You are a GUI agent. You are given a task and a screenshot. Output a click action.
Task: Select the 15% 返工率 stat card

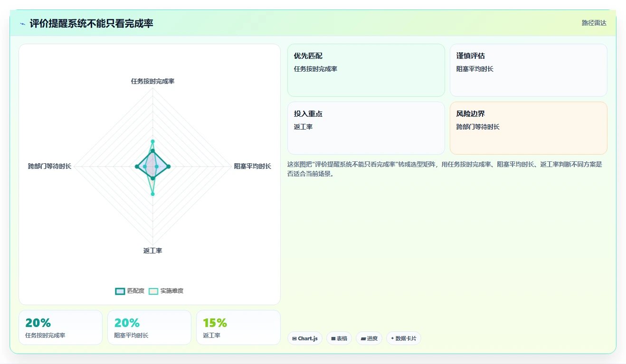238,327
